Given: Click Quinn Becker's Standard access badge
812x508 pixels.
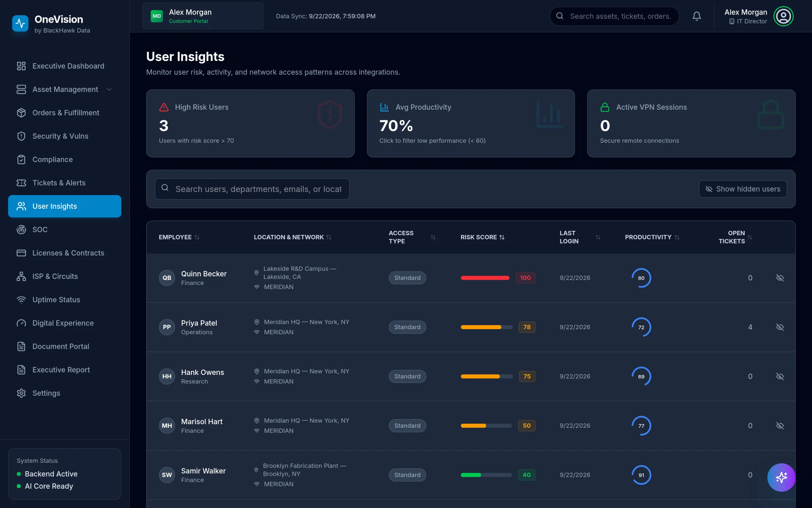Looking at the screenshot, I should [x=407, y=278].
